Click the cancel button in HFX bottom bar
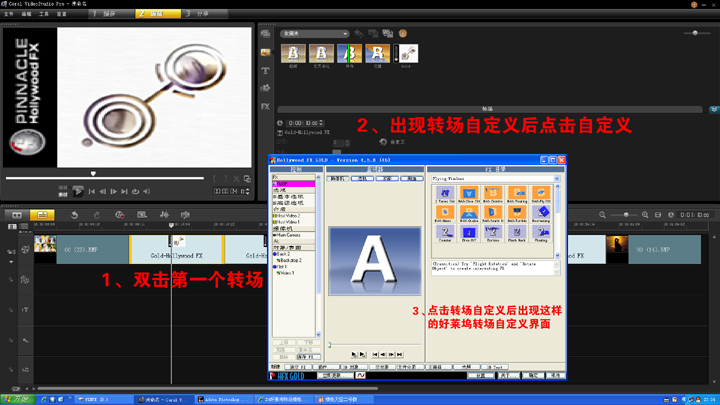The width and height of the screenshot is (720, 405). (555, 376)
